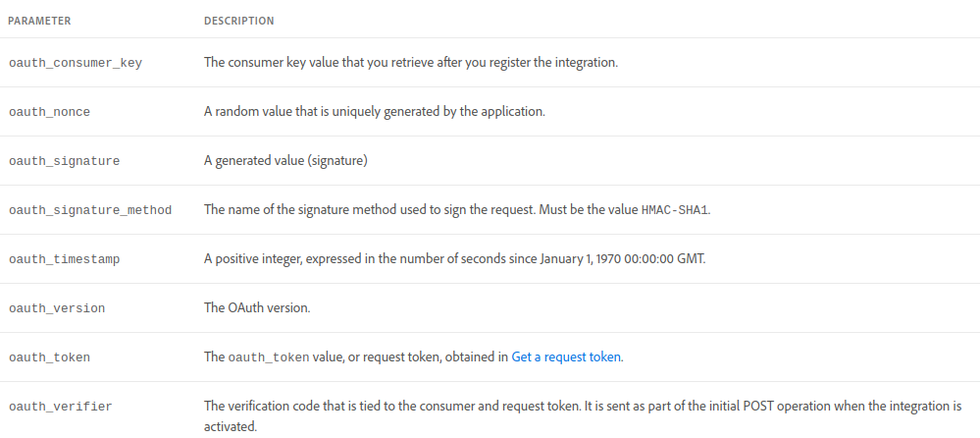Viewport: 980px width, 438px height.
Task: Click the oauth_verifier parameter name
Action: pyautogui.click(x=61, y=407)
